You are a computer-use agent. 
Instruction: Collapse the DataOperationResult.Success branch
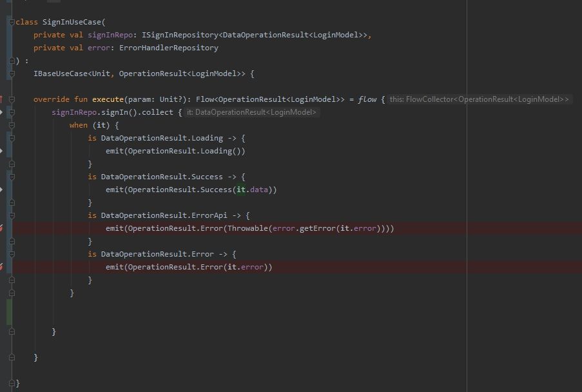[x=12, y=177]
